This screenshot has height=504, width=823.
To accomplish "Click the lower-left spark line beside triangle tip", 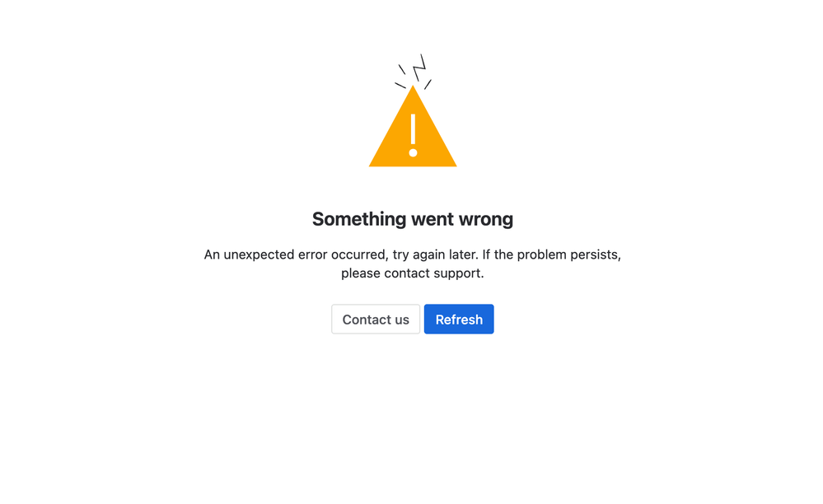I will point(400,85).
